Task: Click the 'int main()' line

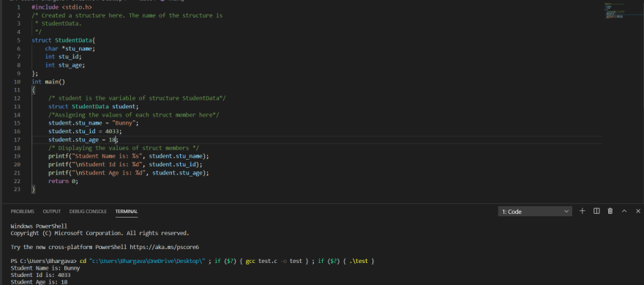Action: click(48, 82)
